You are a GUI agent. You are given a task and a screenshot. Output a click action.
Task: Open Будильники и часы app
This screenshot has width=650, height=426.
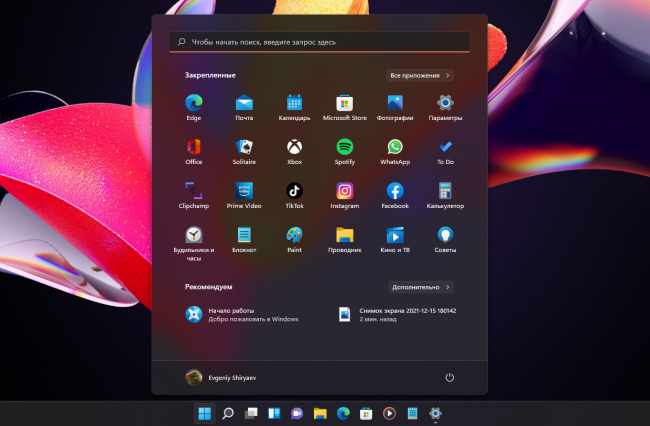(194, 244)
